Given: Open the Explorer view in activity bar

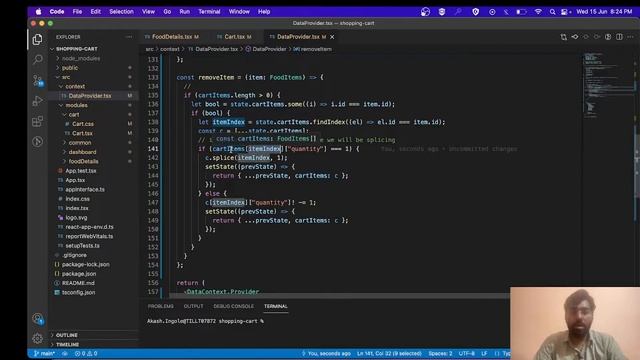Looking at the screenshot, I should click(x=38, y=39).
